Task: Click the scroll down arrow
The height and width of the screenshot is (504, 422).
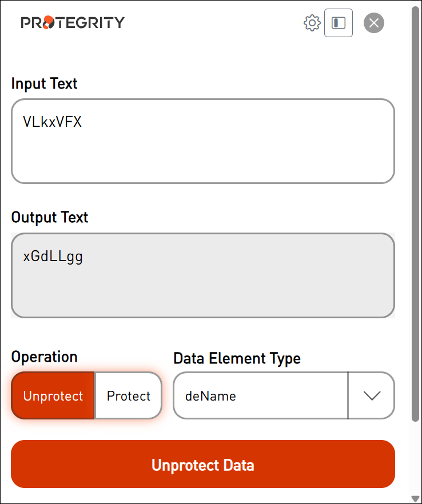Action: [x=416, y=498]
